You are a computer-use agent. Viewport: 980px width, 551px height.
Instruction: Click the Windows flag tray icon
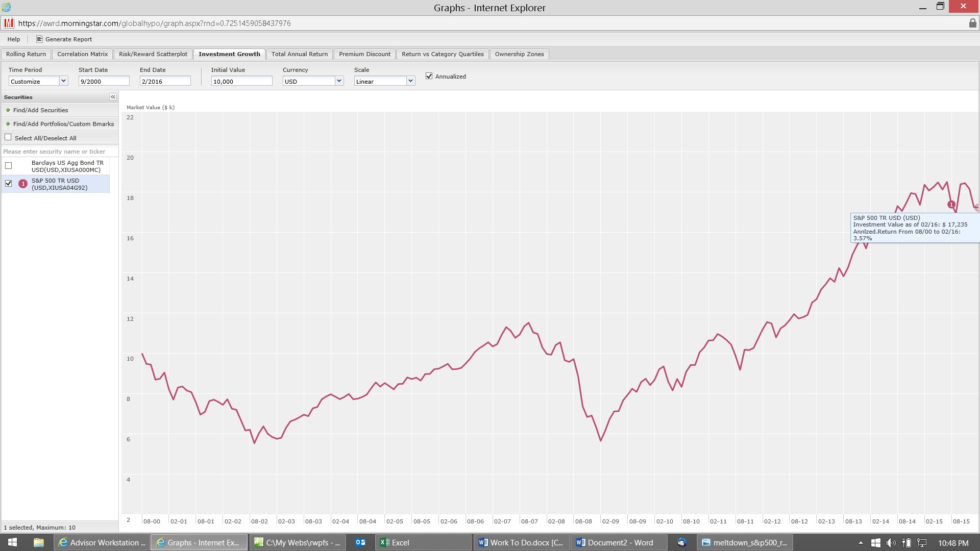(876, 543)
